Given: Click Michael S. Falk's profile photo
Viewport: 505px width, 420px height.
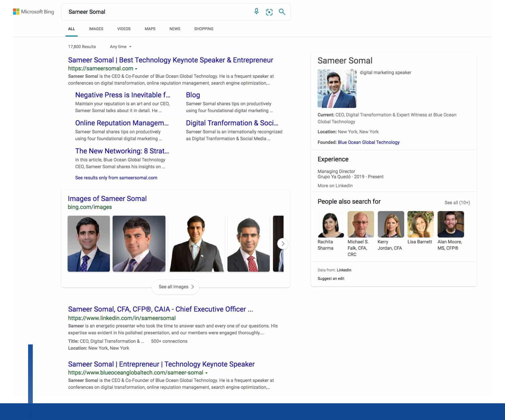Looking at the screenshot, I should pyautogui.click(x=361, y=224).
